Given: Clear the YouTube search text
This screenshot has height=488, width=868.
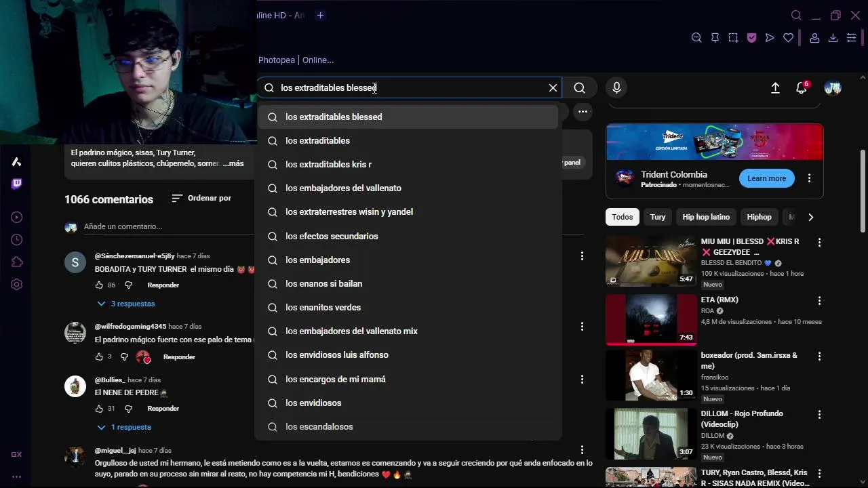Looking at the screenshot, I should pyautogui.click(x=553, y=87).
